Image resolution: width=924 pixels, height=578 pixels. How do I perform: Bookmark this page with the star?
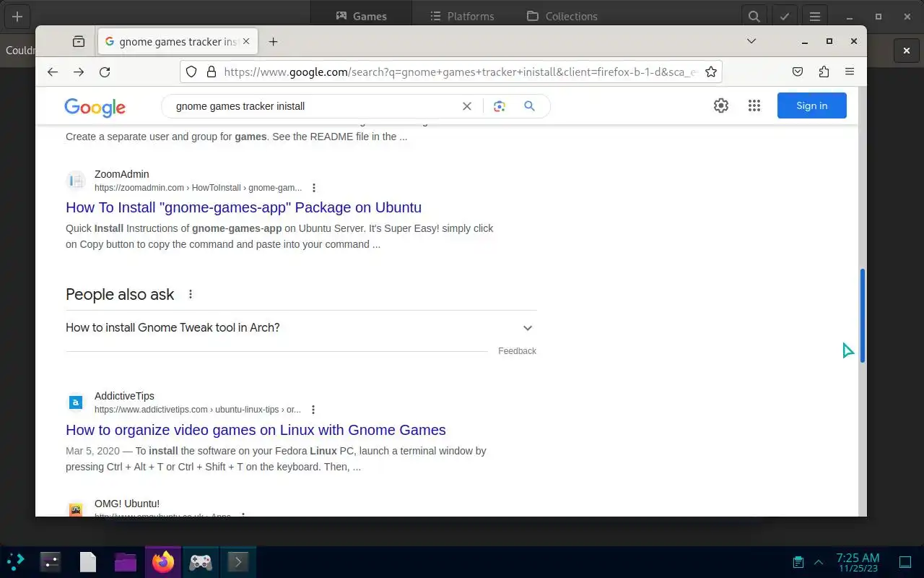click(x=711, y=72)
